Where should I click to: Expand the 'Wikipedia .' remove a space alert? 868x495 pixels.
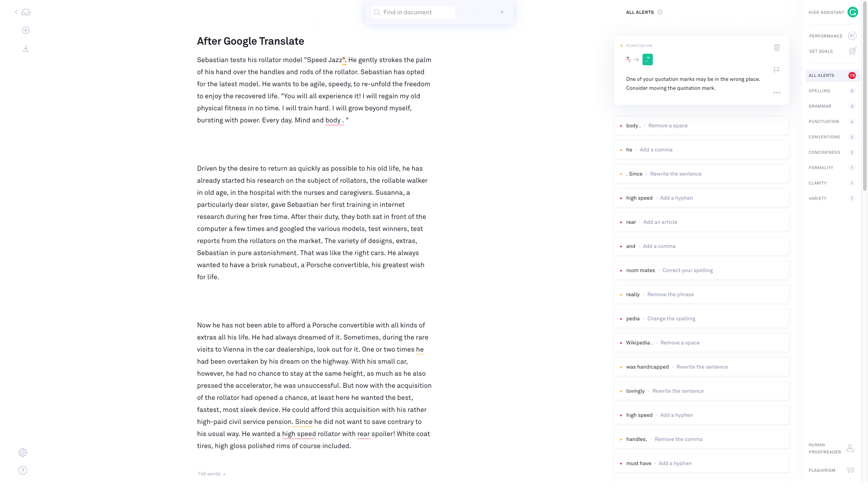coord(701,343)
